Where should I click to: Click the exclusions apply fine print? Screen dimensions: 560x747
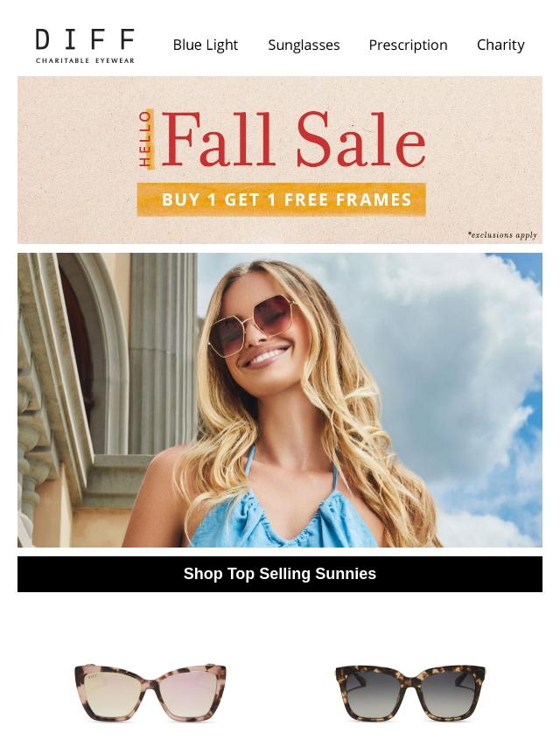point(502,235)
